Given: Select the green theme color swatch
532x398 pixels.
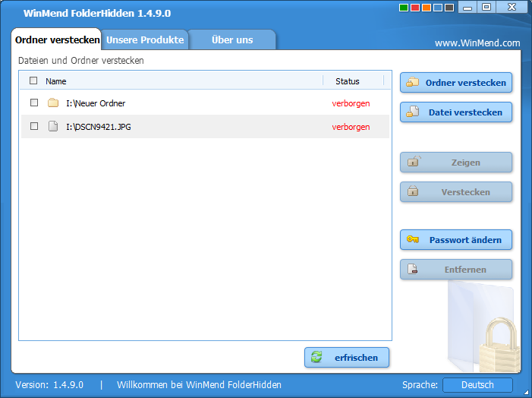Looking at the screenshot, I should coord(404,8).
